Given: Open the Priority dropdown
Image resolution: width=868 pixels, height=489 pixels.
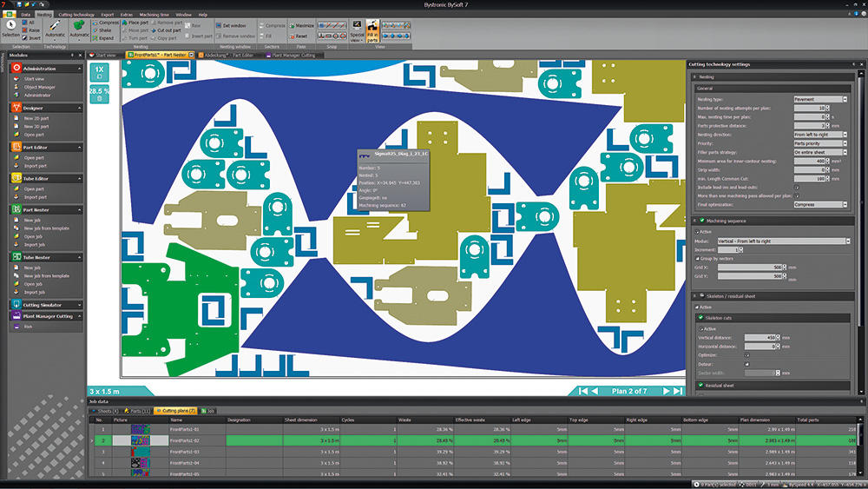Looking at the screenshot, I should coord(820,143).
